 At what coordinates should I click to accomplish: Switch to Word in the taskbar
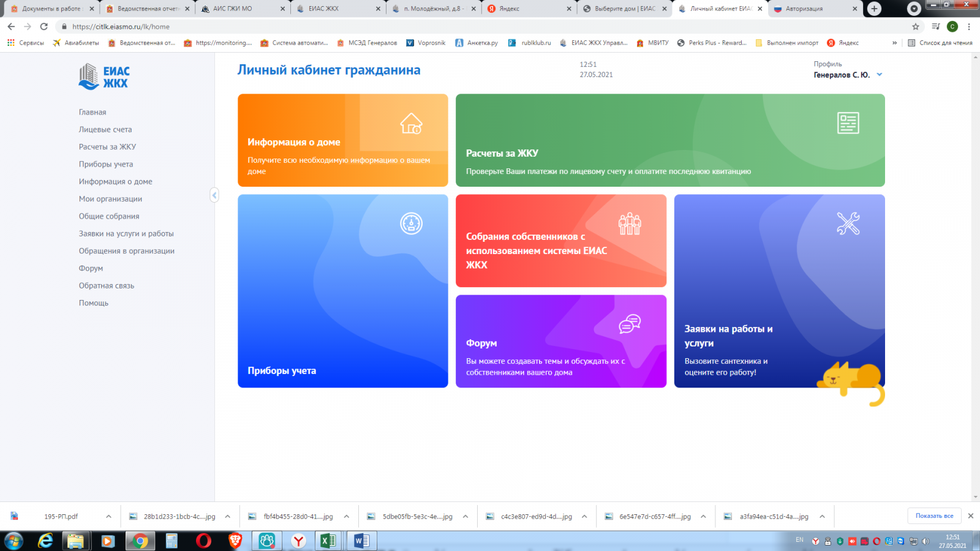[x=360, y=541]
